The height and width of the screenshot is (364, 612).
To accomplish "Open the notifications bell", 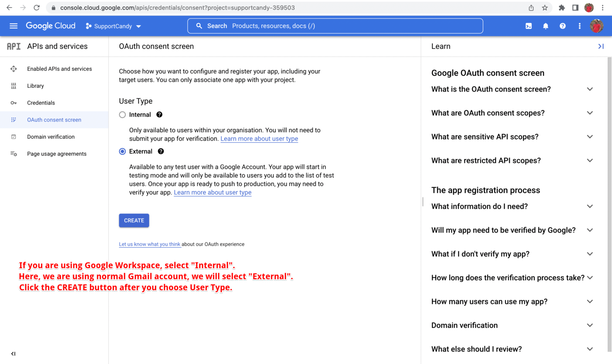I will coord(545,25).
